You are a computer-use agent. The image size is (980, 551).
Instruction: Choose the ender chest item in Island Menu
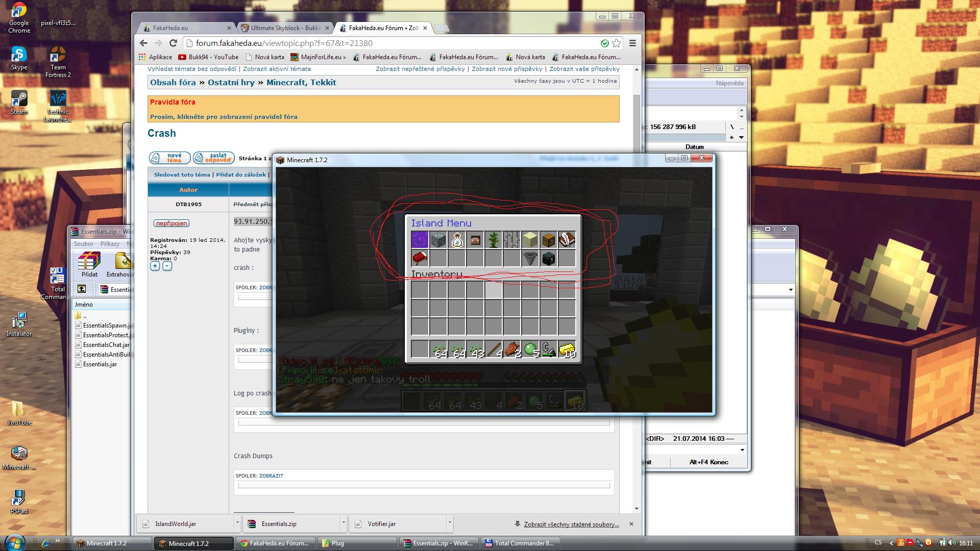(x=548, y=258)
